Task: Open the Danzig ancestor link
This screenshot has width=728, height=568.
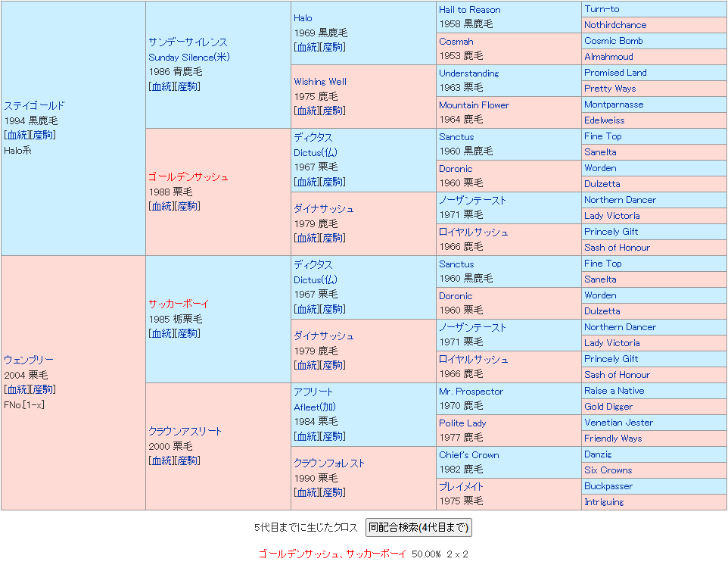Action: [x=598, y=454]
